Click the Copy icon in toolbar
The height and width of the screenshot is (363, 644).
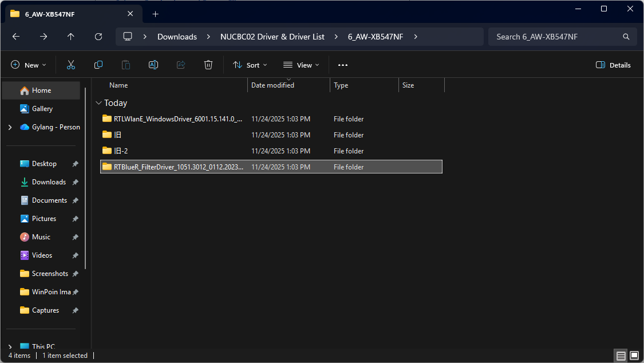[x=98, y=65]
